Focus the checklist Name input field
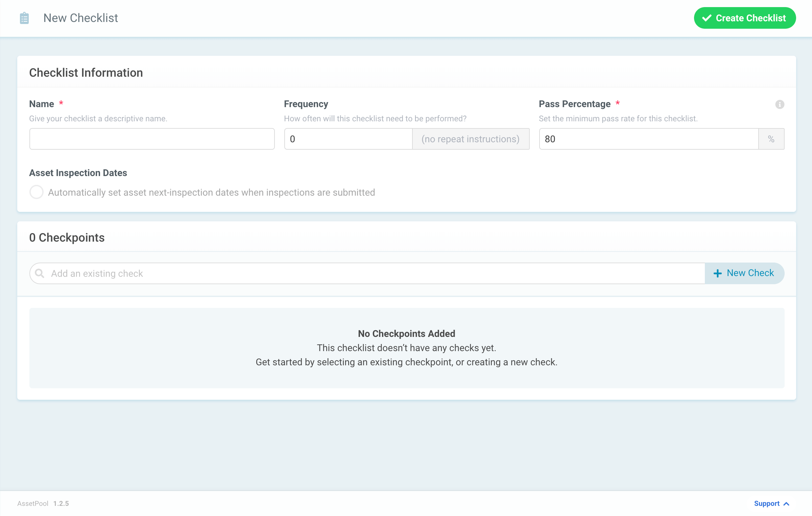This screenshot has height=516, width=812. coord(151,139)
